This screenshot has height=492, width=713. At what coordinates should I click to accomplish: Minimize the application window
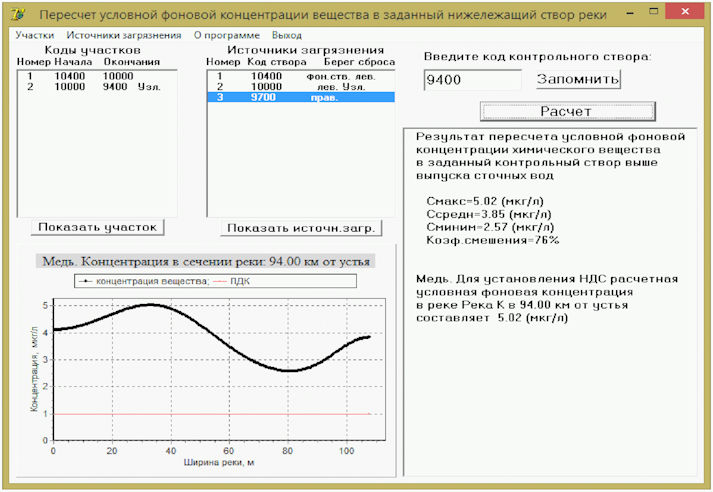click(630, 12)
